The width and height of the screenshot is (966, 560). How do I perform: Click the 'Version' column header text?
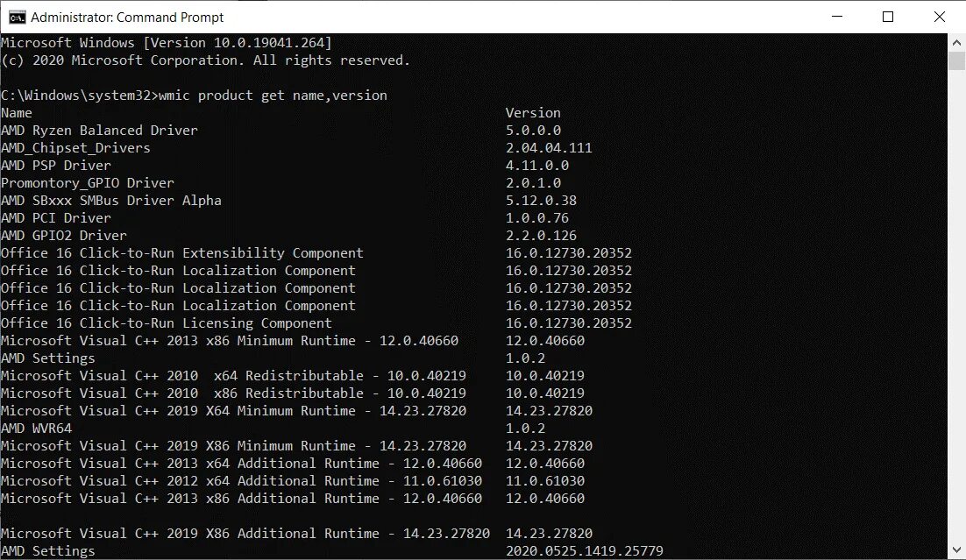(533, 113)
